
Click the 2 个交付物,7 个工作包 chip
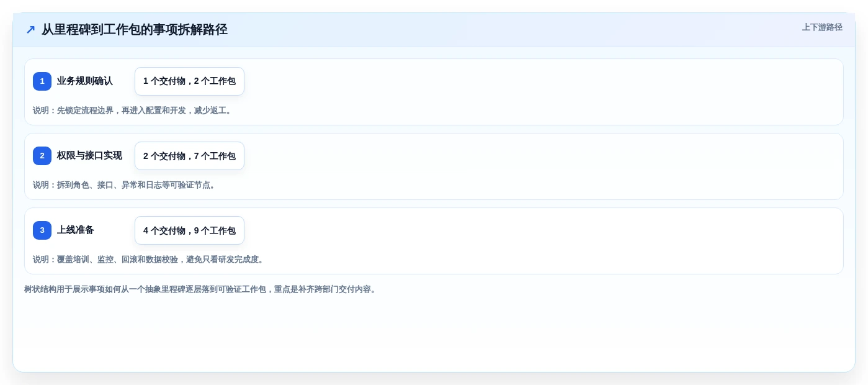(x=189, y=156)
